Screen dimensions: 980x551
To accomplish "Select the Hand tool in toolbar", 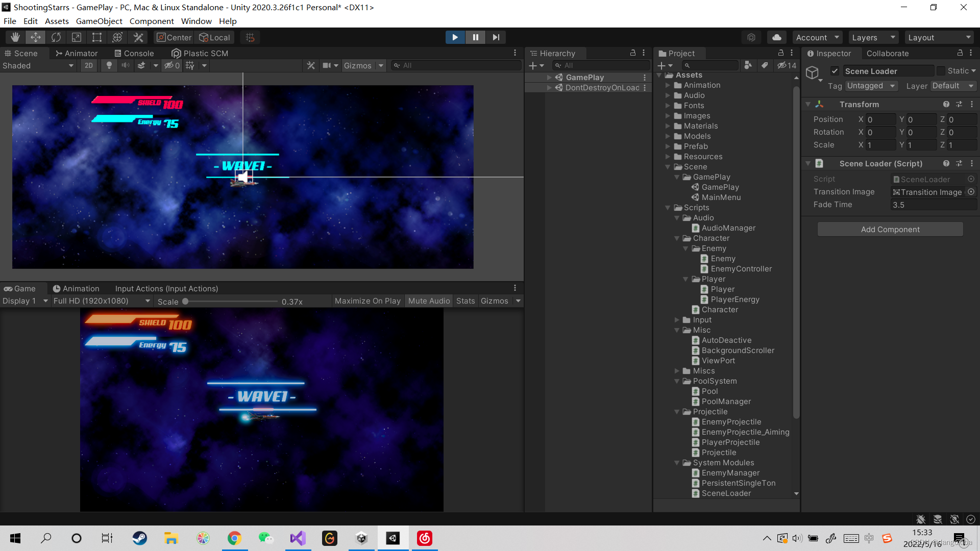I will pyautogui.click(x=15, y=37).
